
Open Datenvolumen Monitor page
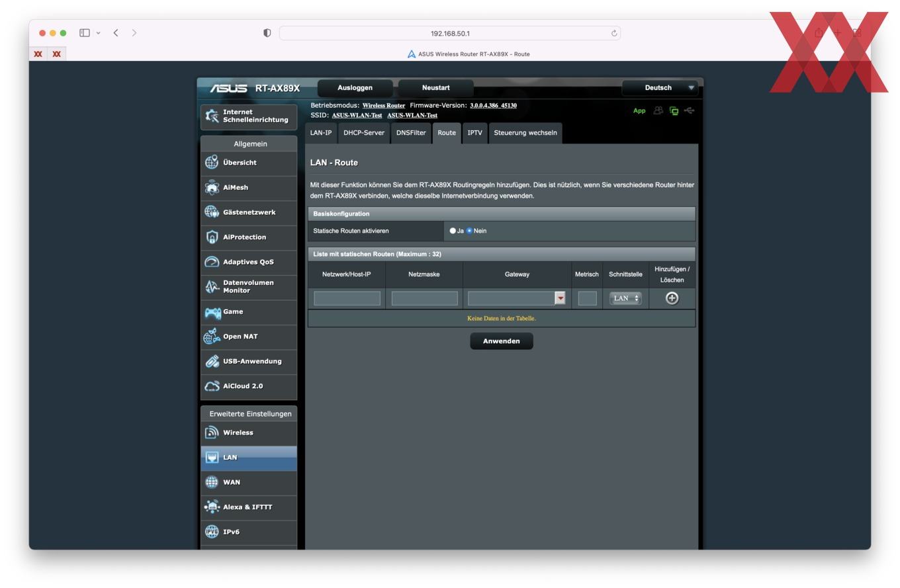[x=249, y=287]
